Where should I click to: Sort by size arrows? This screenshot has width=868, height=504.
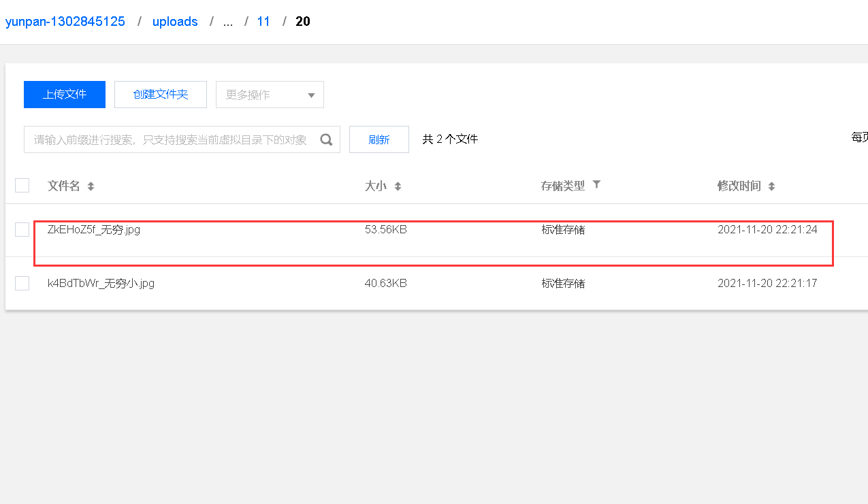(398, 186)
